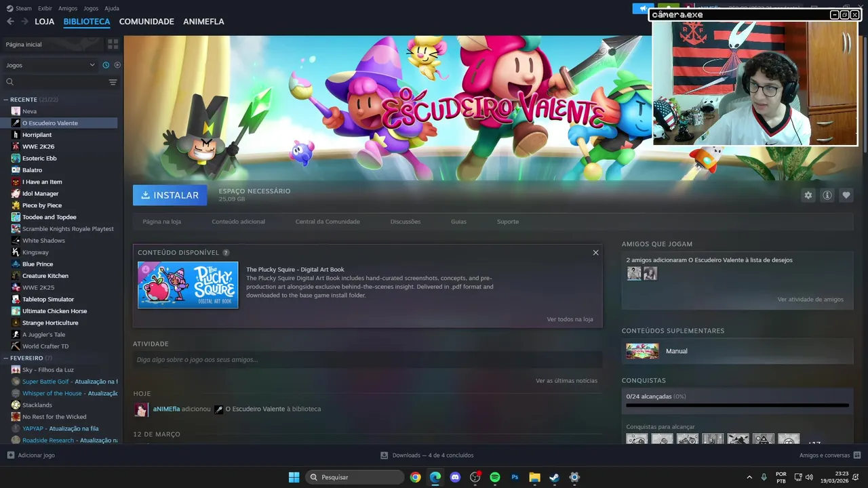Open the Discussões tab
The image size is (868, 488).
click(x=406, y=222)
